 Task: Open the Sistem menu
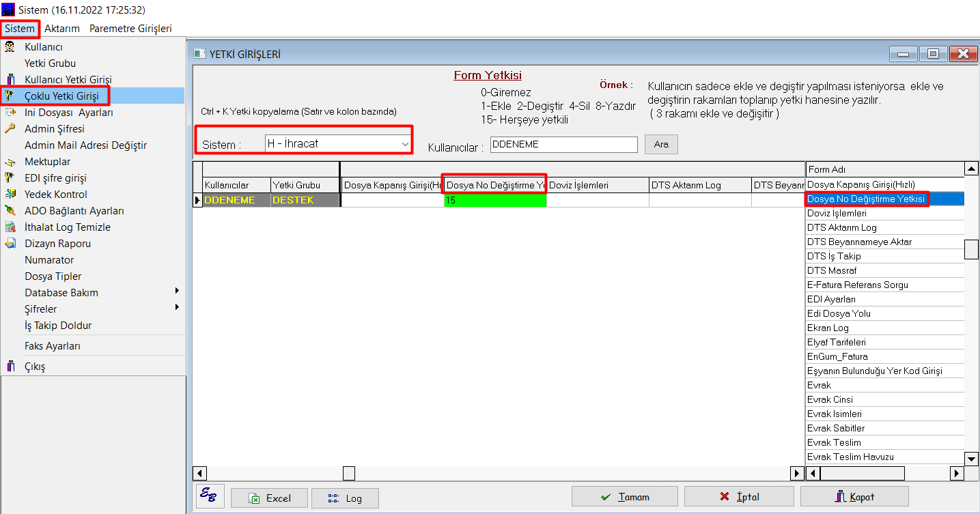pos(20,29)
